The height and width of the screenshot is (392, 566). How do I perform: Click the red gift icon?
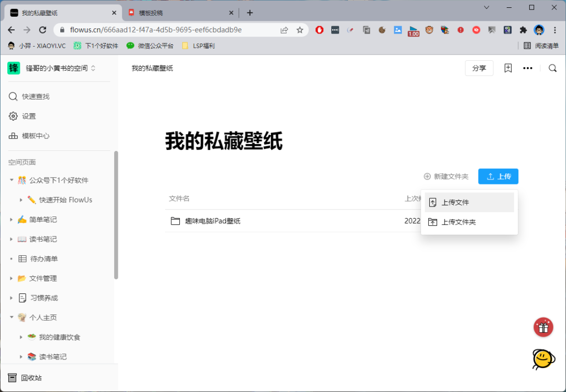pyautogui.click(x=543, y=327)
